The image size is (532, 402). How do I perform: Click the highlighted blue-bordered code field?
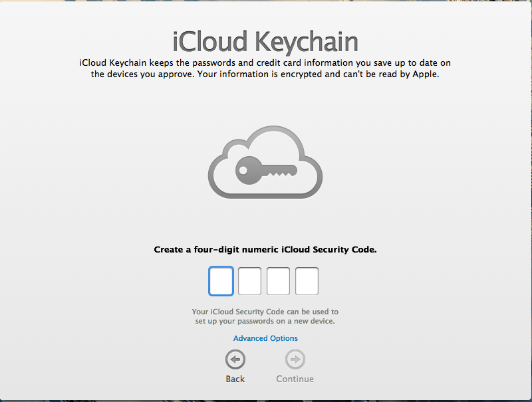(220, 280)
